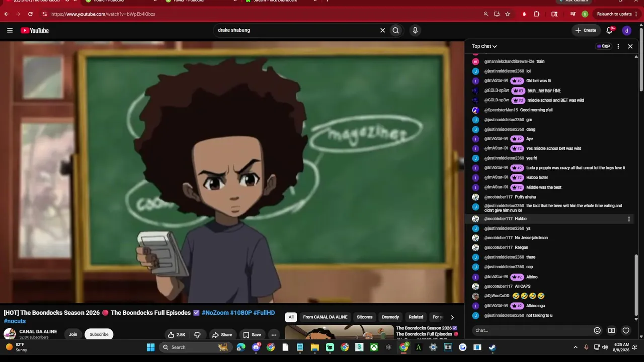View site information for the address bar
The width and height of the screenshot is (644, 362).
pos(44,14)
